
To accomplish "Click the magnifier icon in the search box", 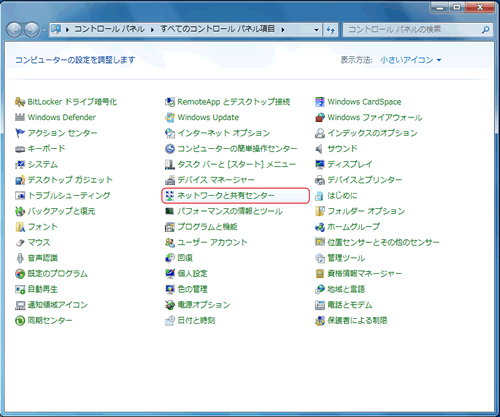I will (x=486, y=30).
